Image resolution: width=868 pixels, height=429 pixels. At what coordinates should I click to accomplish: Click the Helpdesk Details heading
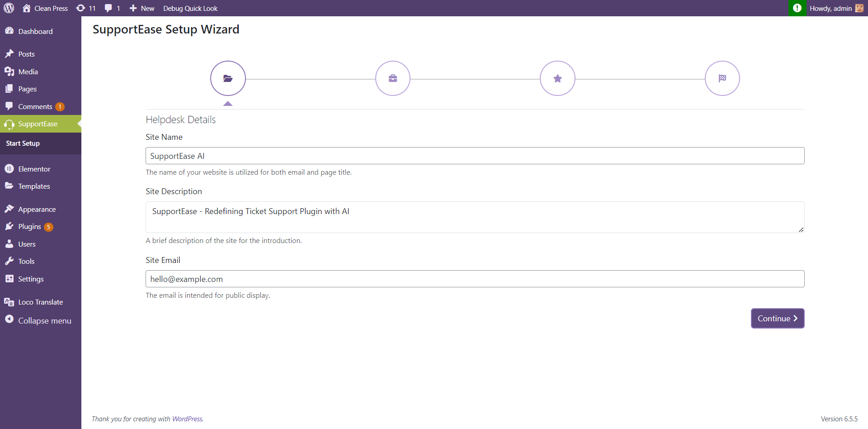pos(181,119)
